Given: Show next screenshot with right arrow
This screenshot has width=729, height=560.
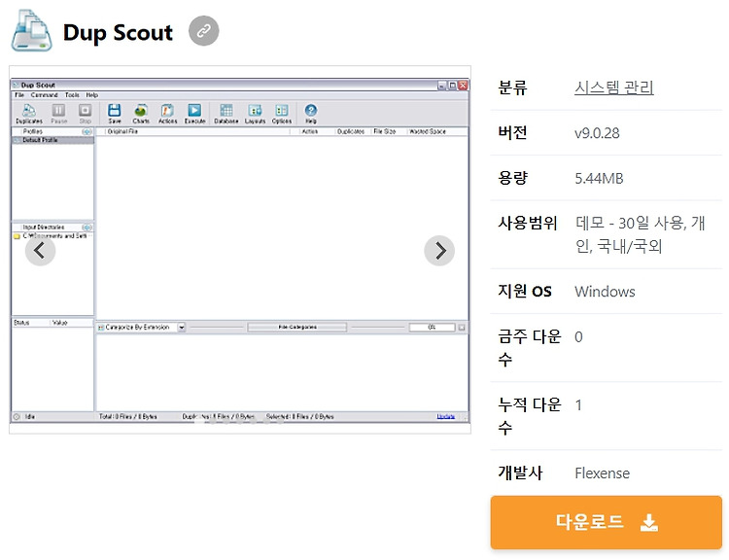Looking at the screenshot, I should tap(439, 251).
